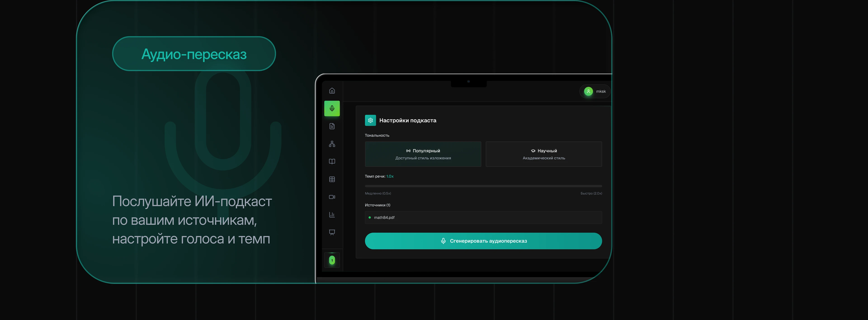Click the green sources counter badge
This screenshot has width=868, height=320.
[332, 260]
